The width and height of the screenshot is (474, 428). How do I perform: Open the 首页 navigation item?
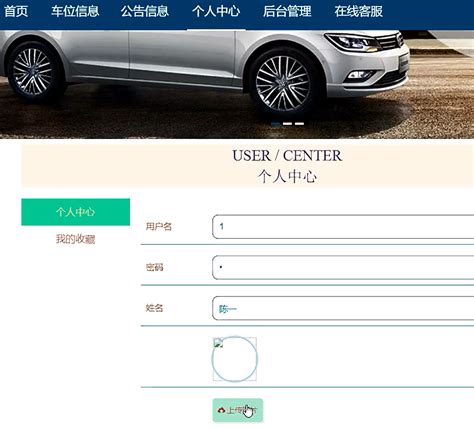point(16,11)
